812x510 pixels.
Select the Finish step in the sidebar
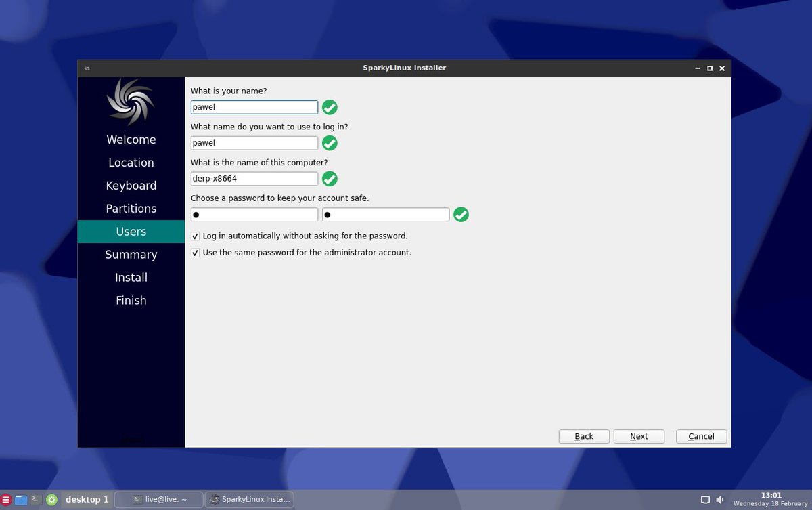131,301
